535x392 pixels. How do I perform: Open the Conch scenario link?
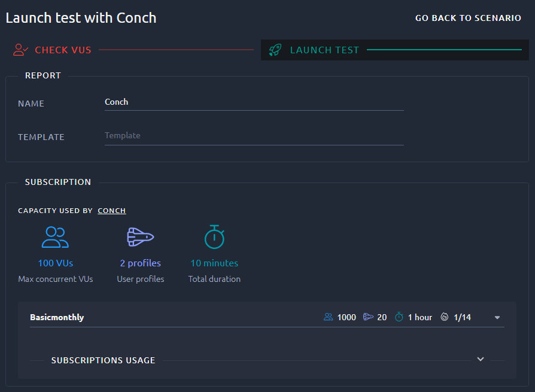point(111,211)
